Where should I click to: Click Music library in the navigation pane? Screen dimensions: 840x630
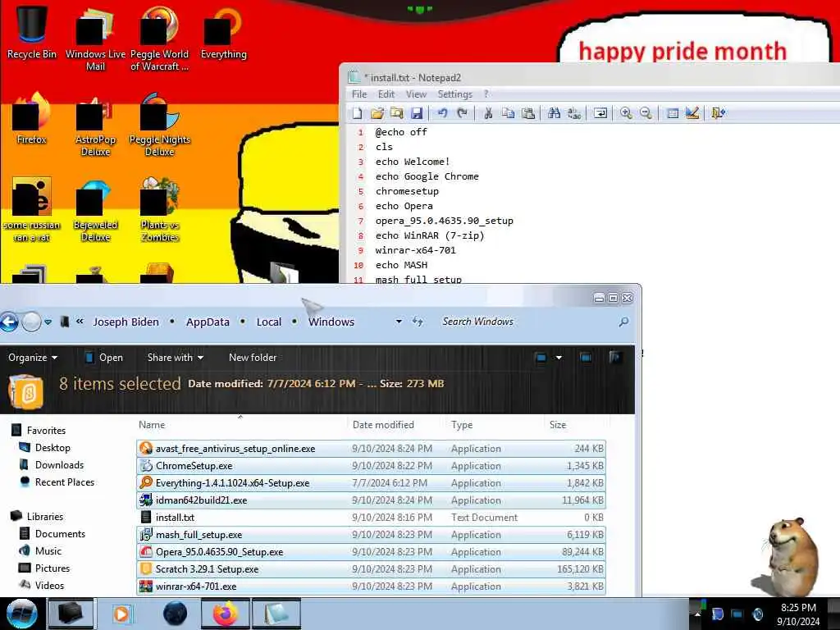[41, 550]
